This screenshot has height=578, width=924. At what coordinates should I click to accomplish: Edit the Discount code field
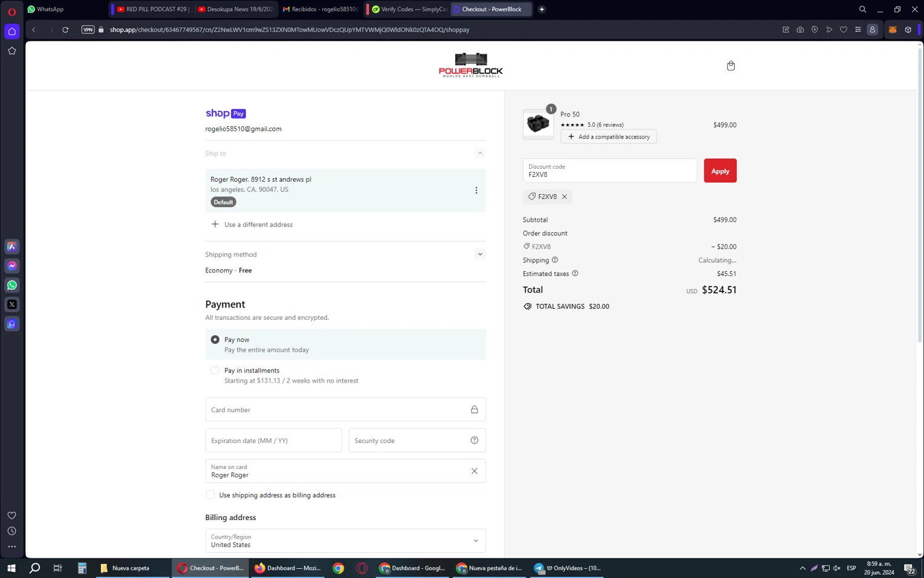(x=610, y=171)
